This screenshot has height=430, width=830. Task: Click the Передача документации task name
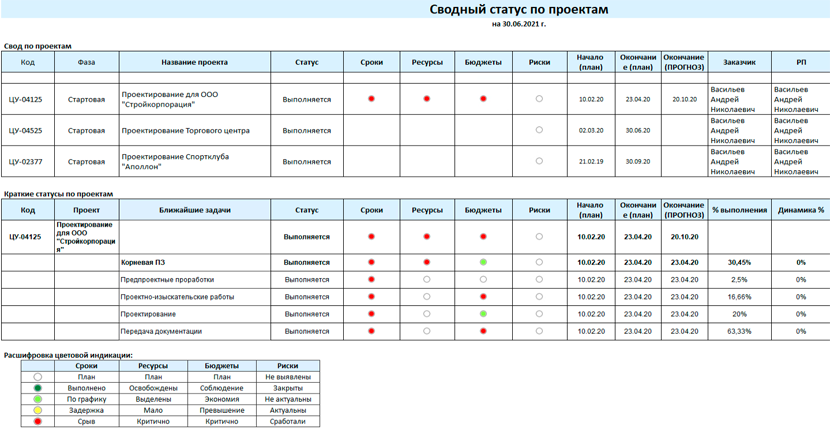(161, 332)
